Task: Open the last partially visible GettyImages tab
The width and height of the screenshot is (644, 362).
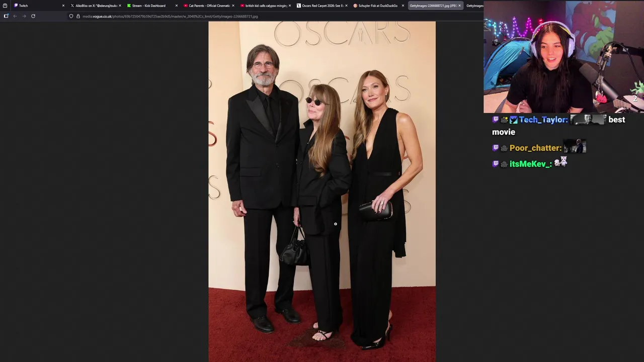Action: pyautogui.click(x=474, y=6)
